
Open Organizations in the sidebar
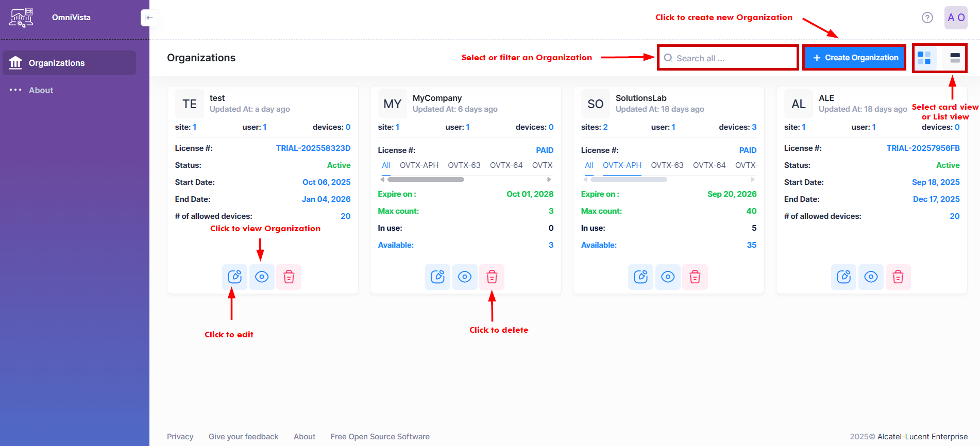tap(70, 63)
